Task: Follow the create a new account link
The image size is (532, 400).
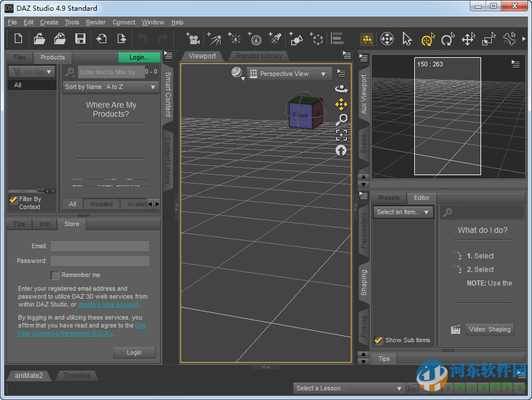Action: pos(108,304)
